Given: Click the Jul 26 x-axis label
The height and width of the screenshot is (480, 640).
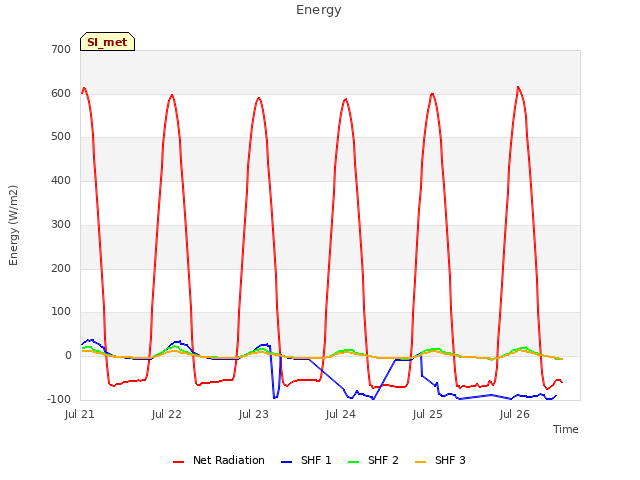Looking at the screenshot, I should click(x=514, y=414).
